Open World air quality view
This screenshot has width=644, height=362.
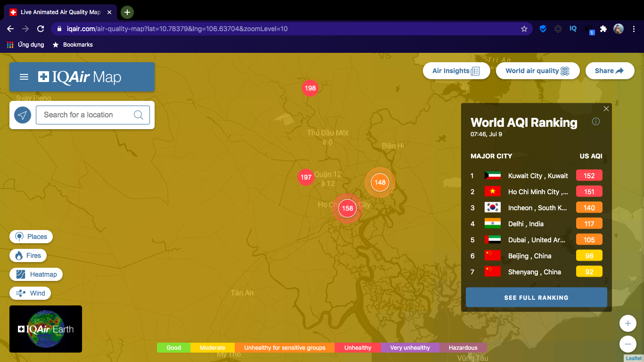tap(537, 71)
